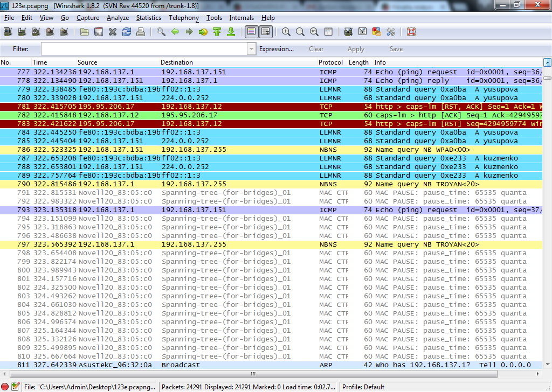
Task: Jump to the last packet icon
Action: pos(231,32)
